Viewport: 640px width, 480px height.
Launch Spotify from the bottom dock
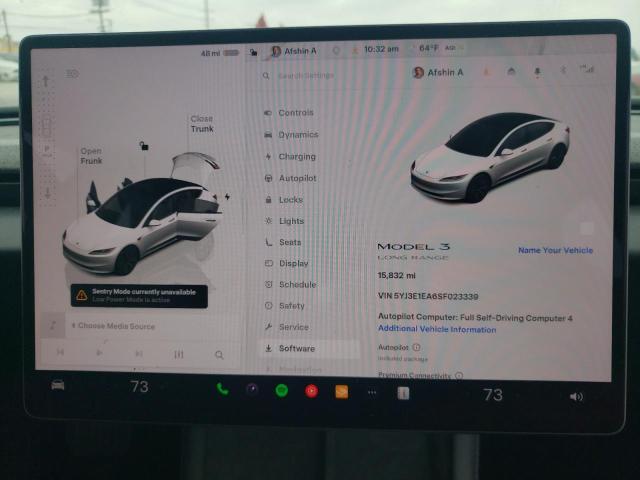tap(281, 390)
